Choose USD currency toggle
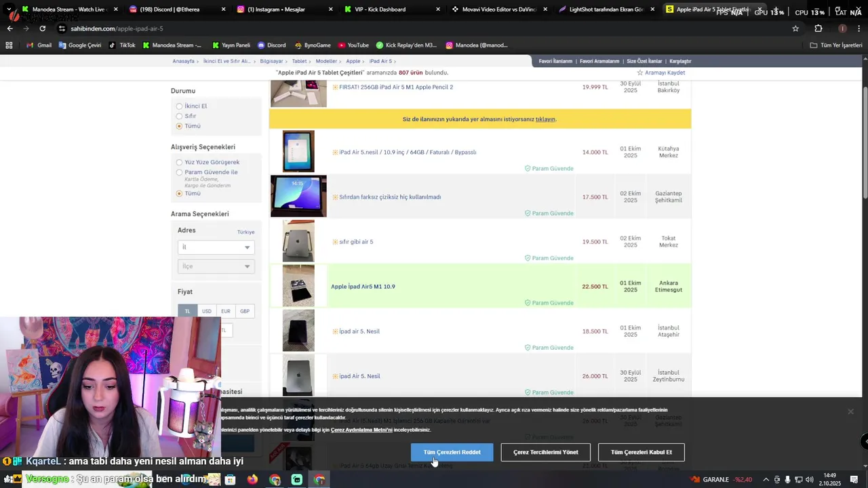 click(x=207, y=311)
